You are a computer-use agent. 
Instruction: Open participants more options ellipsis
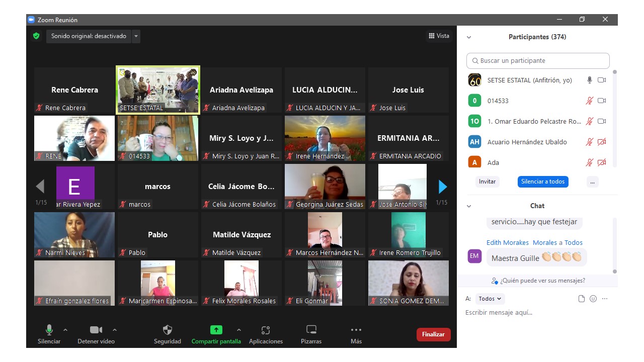pyautogui.click(x=593, y=182)
